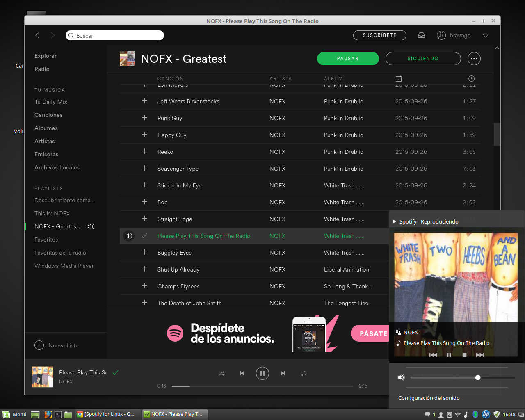Open Emisoras in the sidebar
This screenshot has width=525, height=420.
(46, 154)
